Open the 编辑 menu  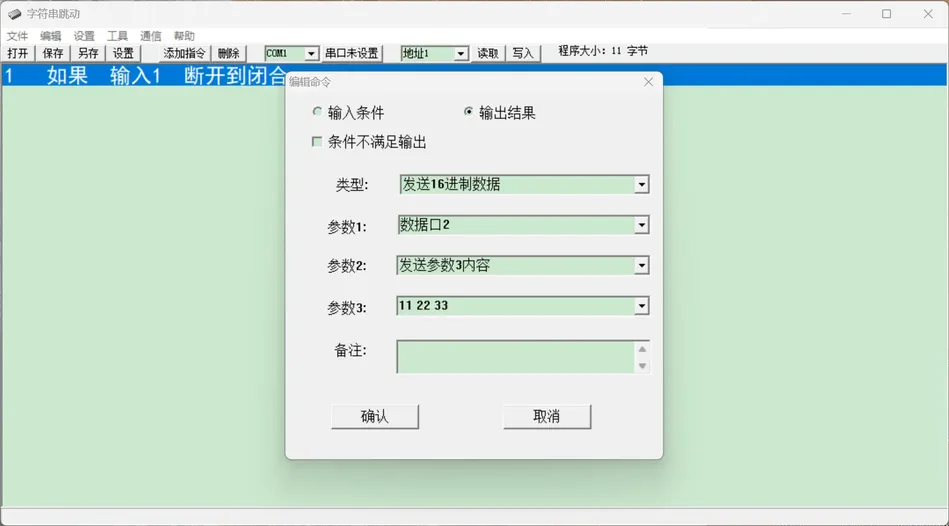pos(51,36)
